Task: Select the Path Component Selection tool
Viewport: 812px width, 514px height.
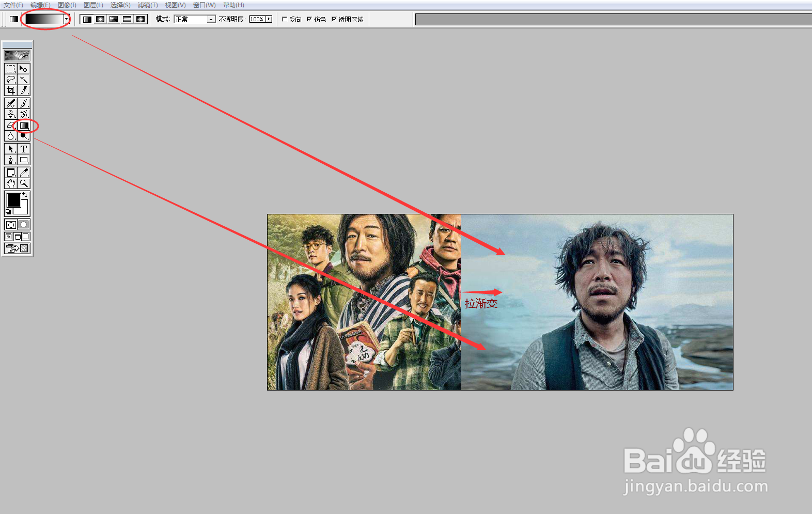Action: pos(11,149)
